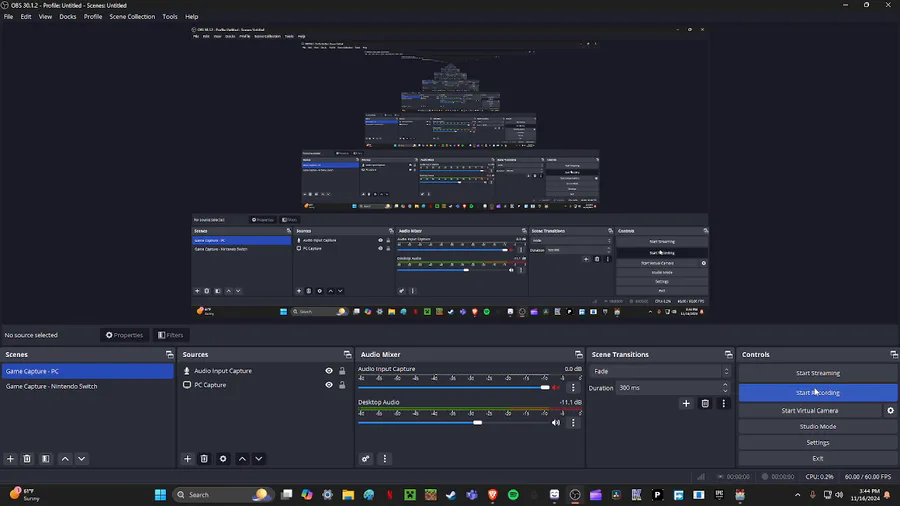Toggle lock on PC Capture source

click(x=342, y=385)
